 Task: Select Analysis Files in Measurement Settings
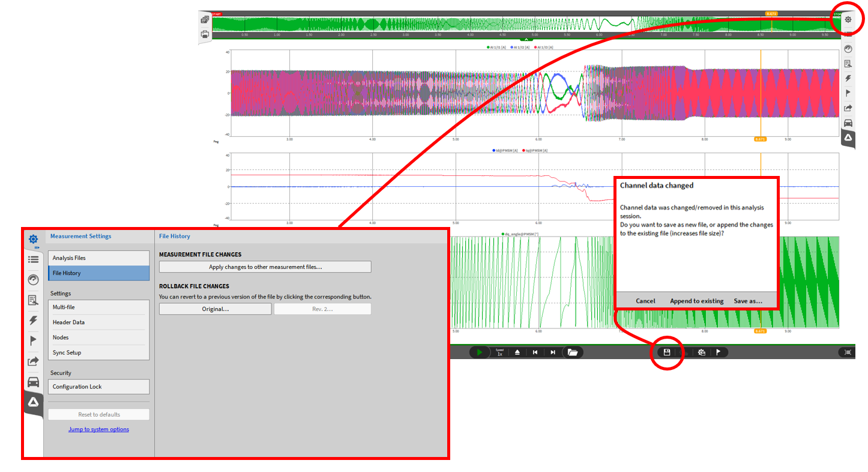(x=98, y=258)
